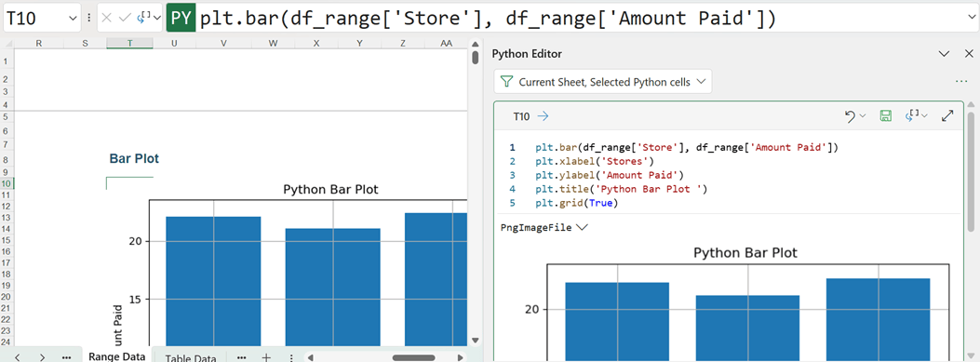Select row 1 header
980x362 pixels.
(7, 60)
